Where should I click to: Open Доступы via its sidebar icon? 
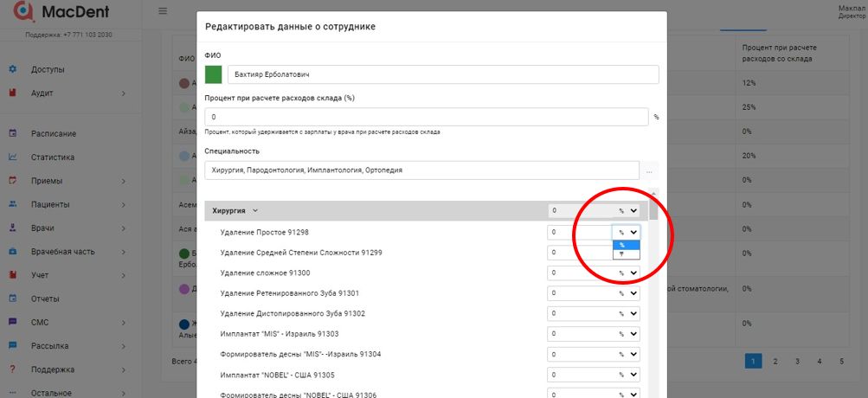13,69
